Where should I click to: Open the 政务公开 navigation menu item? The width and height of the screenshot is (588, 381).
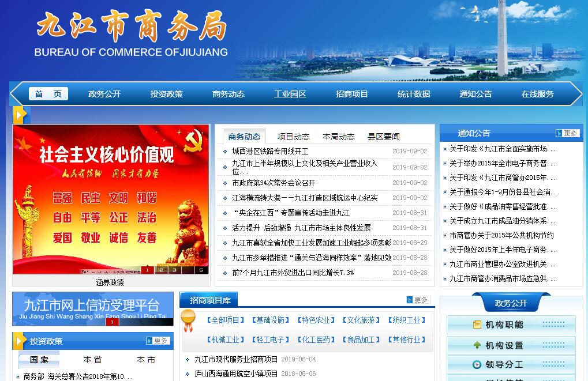coord(104,94)
